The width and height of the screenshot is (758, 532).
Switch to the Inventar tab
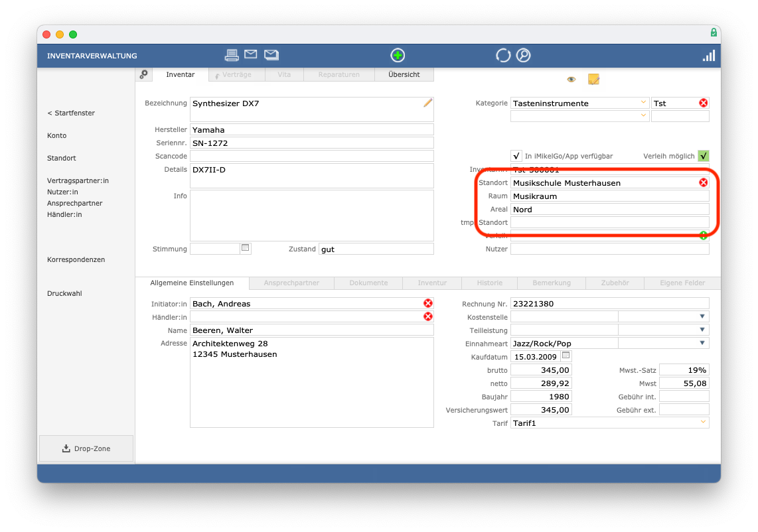click(181, 74)
